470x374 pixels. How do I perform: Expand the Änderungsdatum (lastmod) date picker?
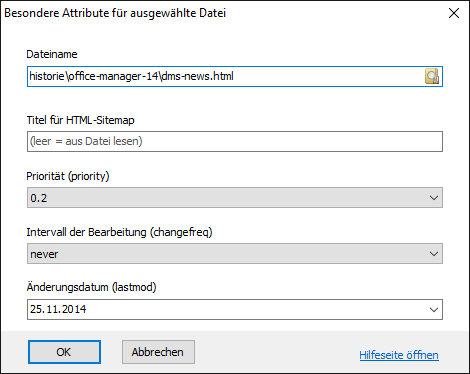tap(434, 310)
